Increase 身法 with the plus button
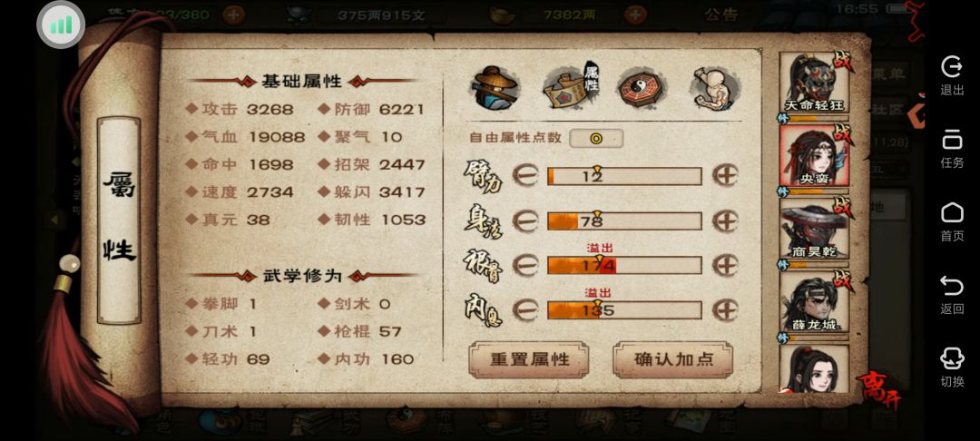This screenshot has height=441, width=980. [x=725, y=220]
